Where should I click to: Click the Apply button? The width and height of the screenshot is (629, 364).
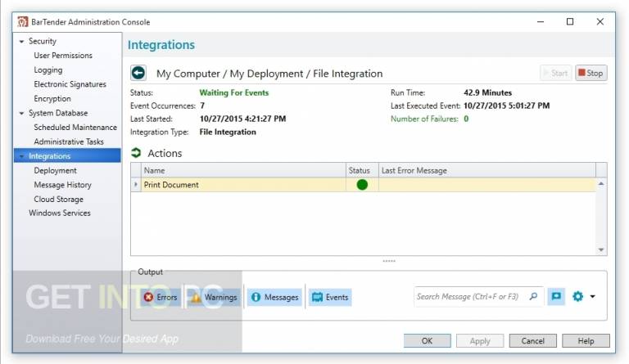coord(480,341)
